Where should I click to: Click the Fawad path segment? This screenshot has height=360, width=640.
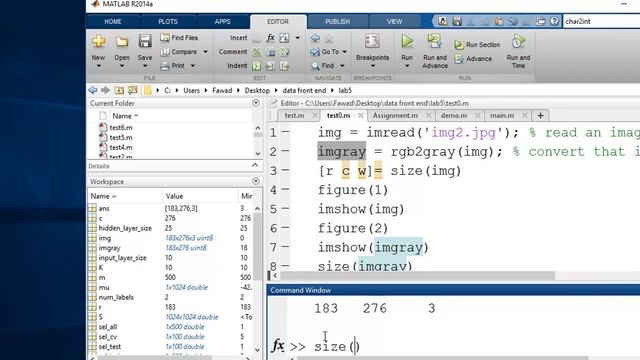click(222, 90)
